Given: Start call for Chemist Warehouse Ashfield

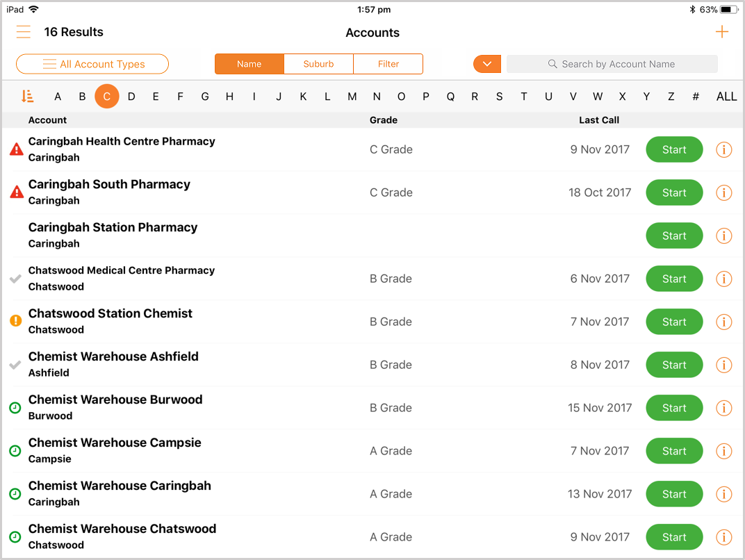Looking at the screenshot, I should coord(674,365).
